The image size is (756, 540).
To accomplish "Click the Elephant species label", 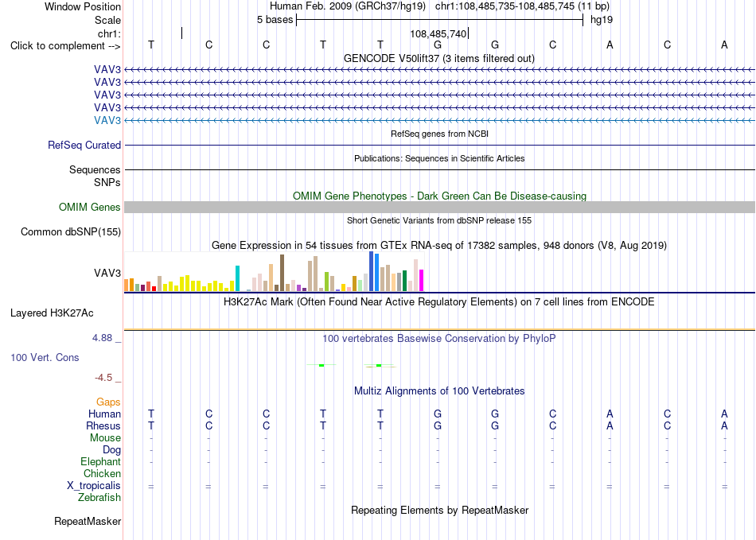I will click(x=101, y=461).
